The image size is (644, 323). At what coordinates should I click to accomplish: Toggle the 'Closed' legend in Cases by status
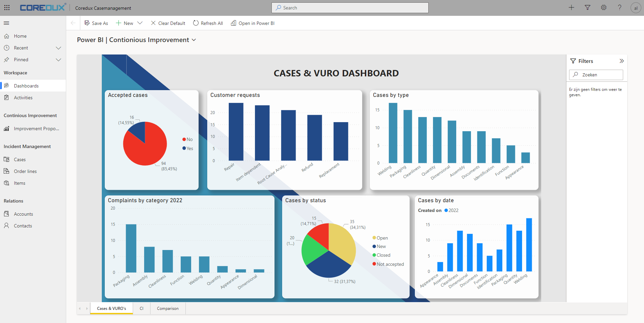pyautogui.click(x=381, y=255)
